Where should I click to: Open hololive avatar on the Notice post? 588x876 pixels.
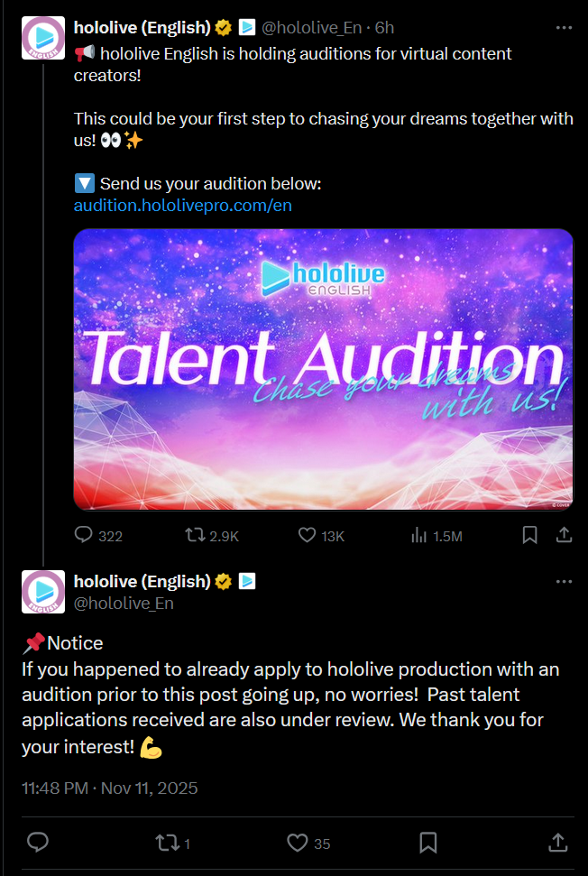[42, 592]
